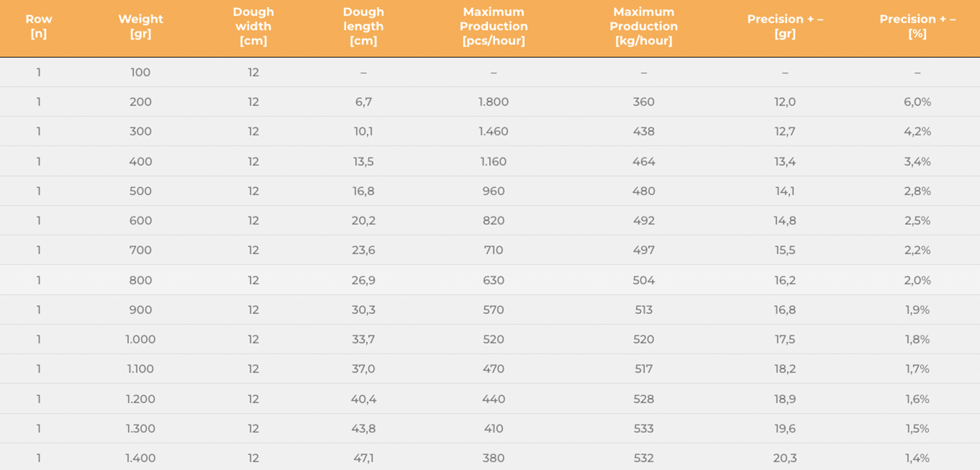This screenshot has height=470, width=980.
Task: Click the Row [n] column header
Action: (x=38, y=26)
